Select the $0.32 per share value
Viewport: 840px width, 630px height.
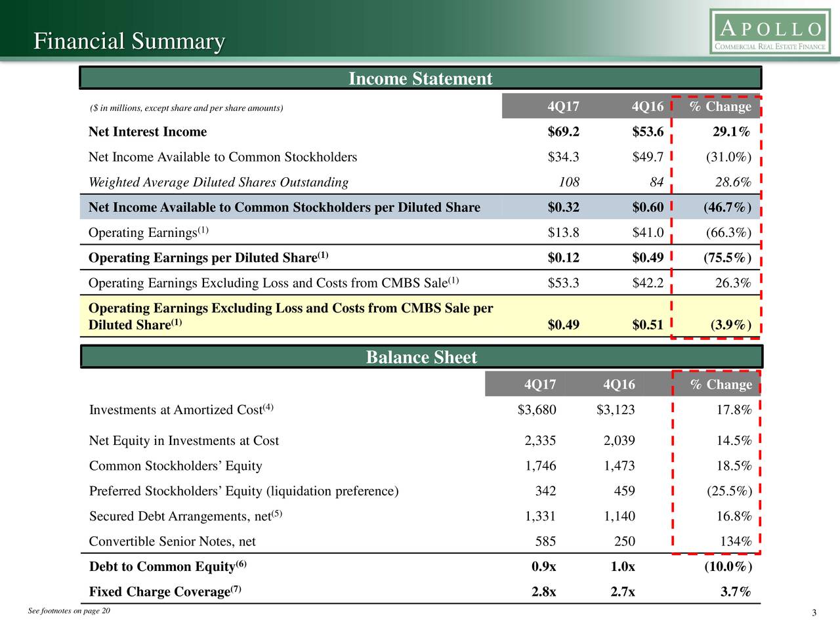tap(564, 207)
